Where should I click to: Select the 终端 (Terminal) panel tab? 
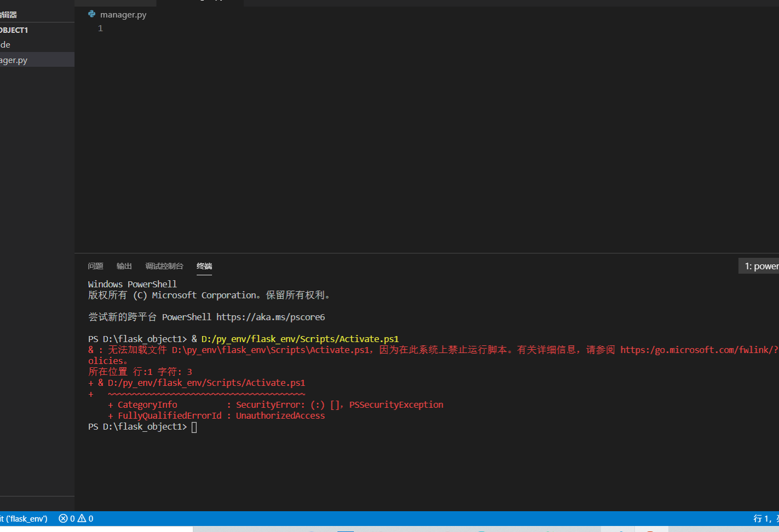204,266
